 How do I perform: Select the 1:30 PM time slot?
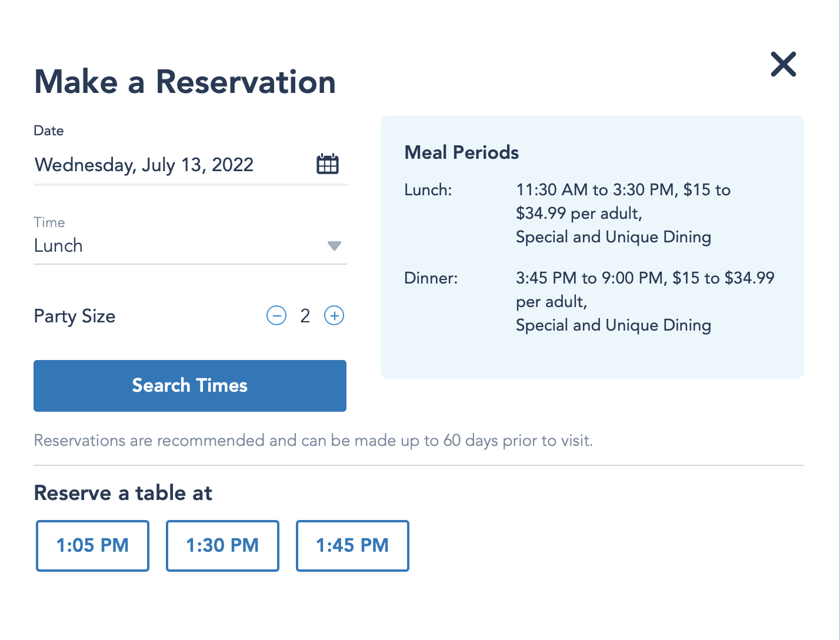tap(222, 545)
